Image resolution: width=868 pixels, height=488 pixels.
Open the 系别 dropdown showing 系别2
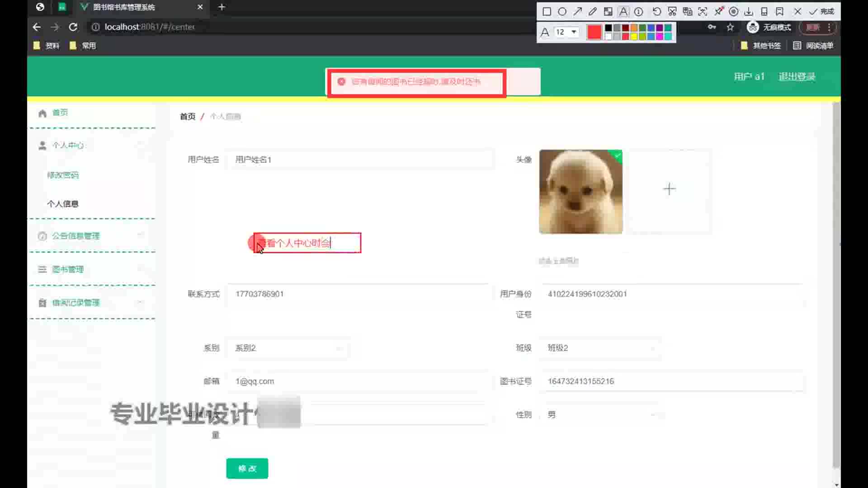(x=288, y=348)
